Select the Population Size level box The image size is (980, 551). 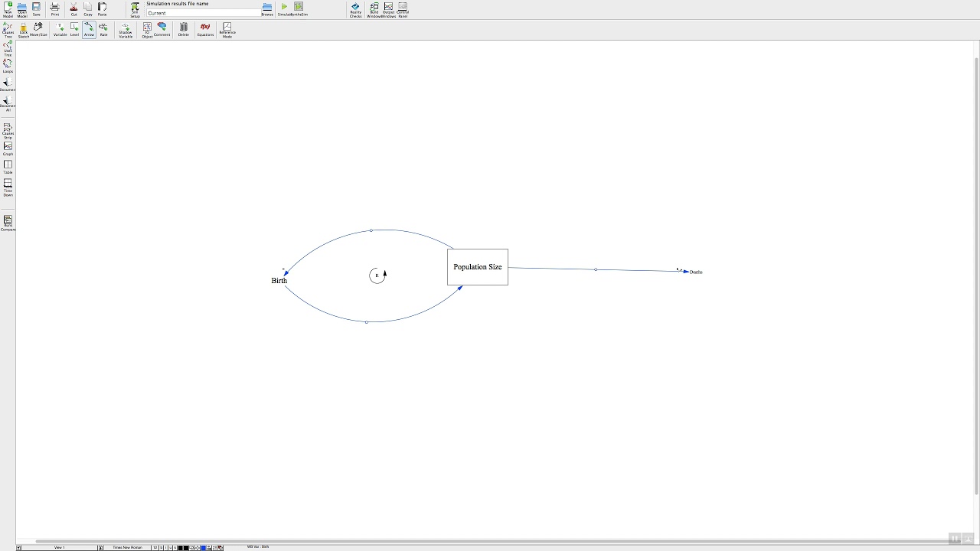(478, 267)
